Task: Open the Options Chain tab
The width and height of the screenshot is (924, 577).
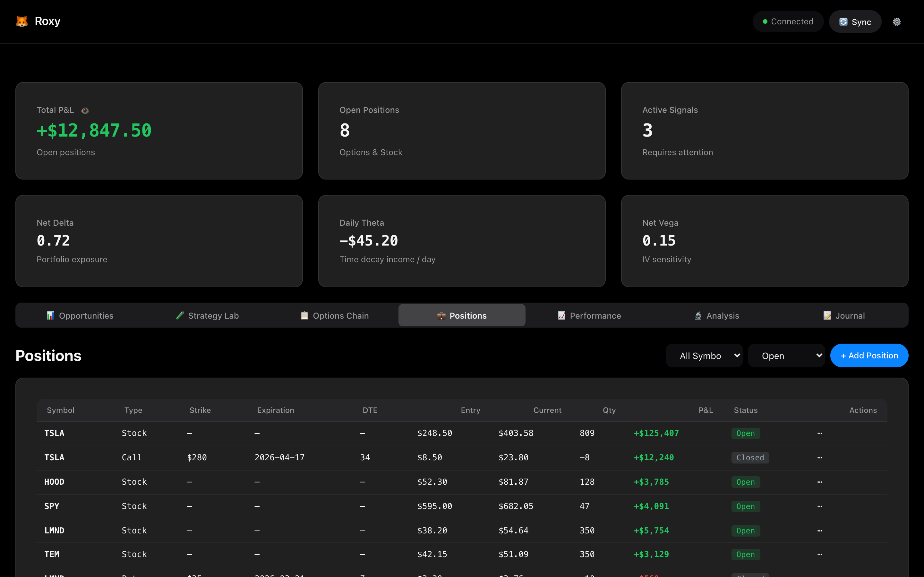Action: coord(335,316)
